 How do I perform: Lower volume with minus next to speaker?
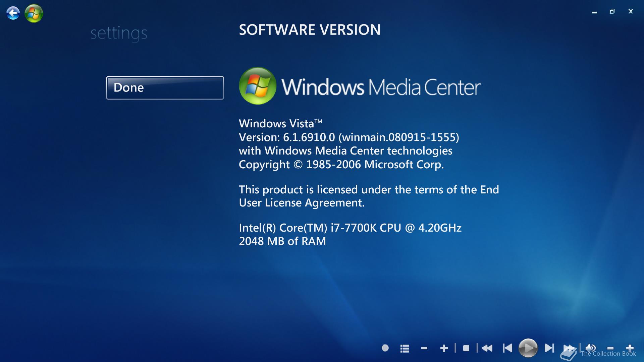[x=610, y=348]
